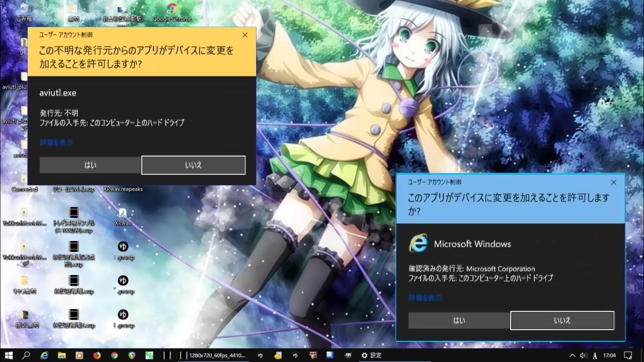Launch Firefox from taskbar

pos(97,355)
